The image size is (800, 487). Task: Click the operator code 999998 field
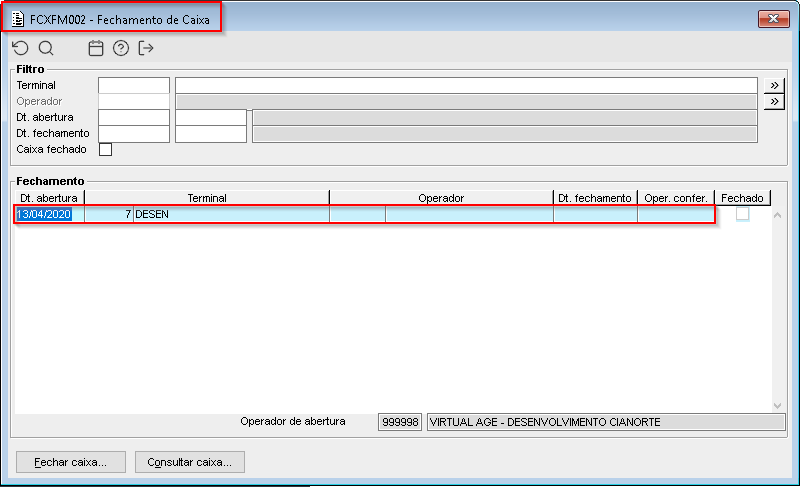(x=400, y=422)
